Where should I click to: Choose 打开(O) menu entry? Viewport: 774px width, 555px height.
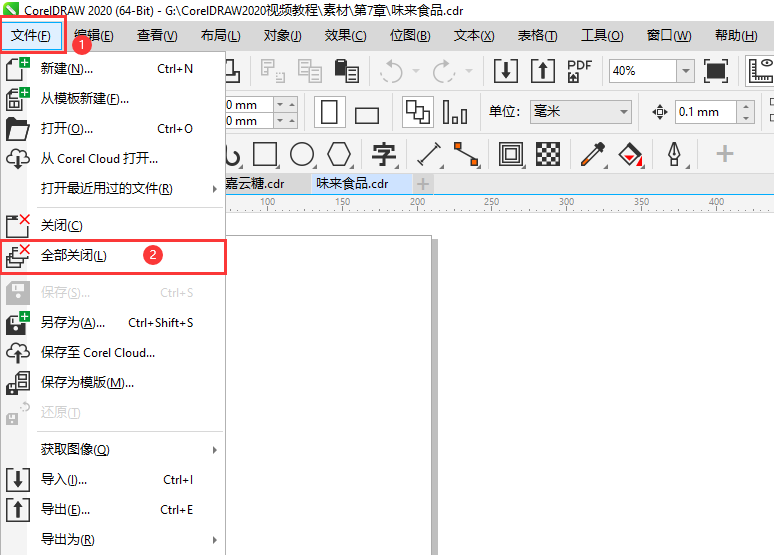tap(113, 129)
